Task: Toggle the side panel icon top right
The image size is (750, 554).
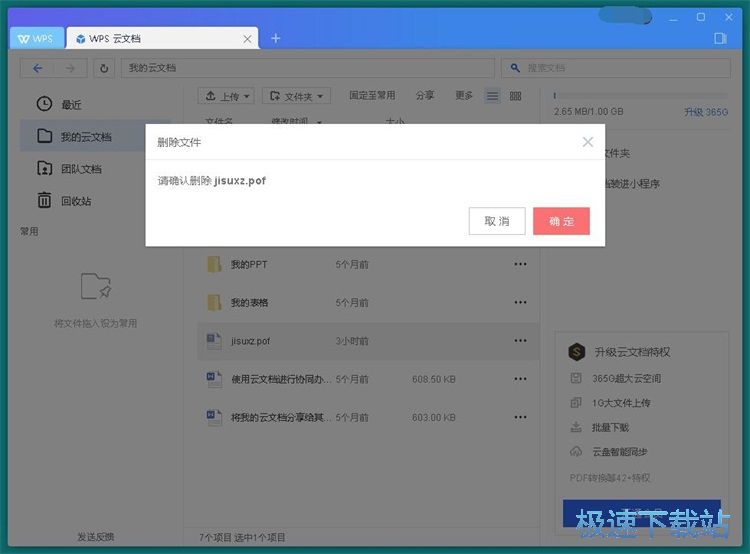Action: tap(720, 38)
